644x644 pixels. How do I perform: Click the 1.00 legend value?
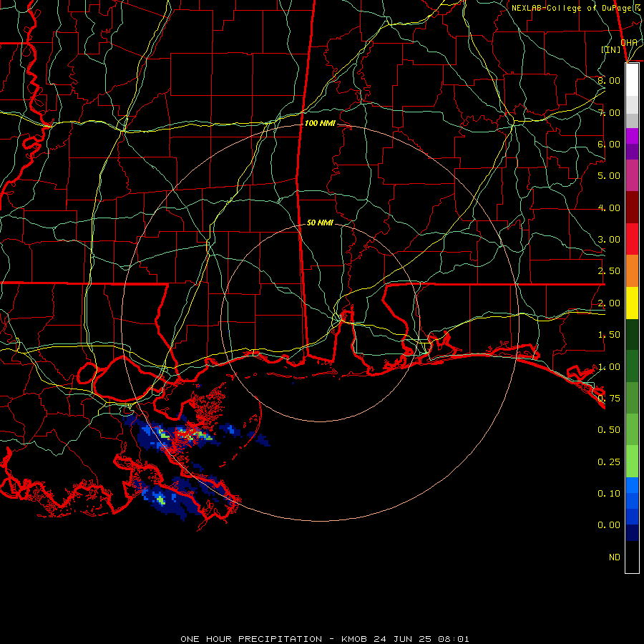(x=609, y=367)
